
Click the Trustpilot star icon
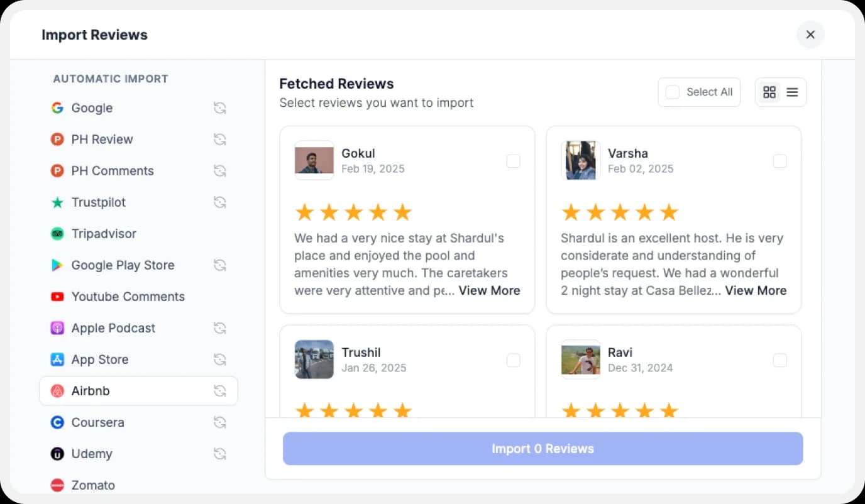[57, 202]
